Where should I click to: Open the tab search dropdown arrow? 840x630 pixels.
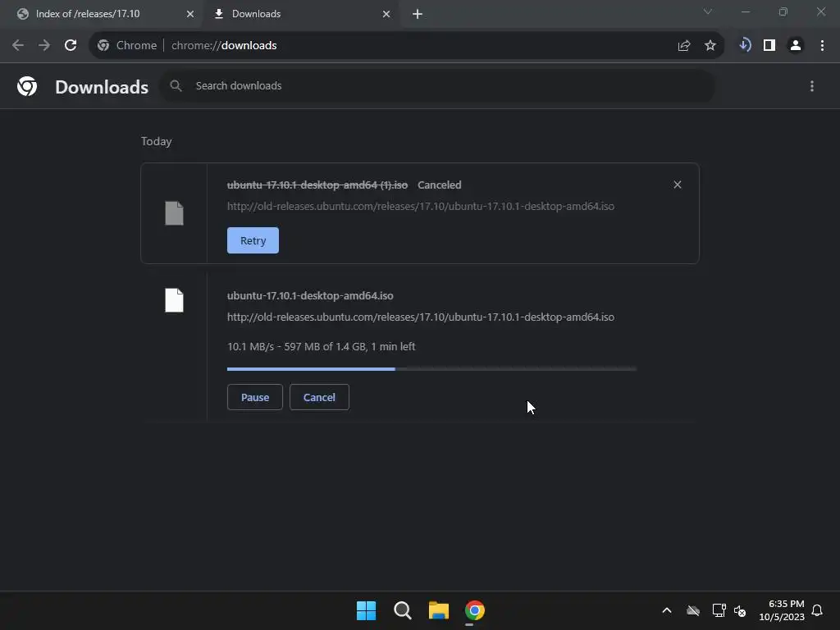[x=708, y=11]
